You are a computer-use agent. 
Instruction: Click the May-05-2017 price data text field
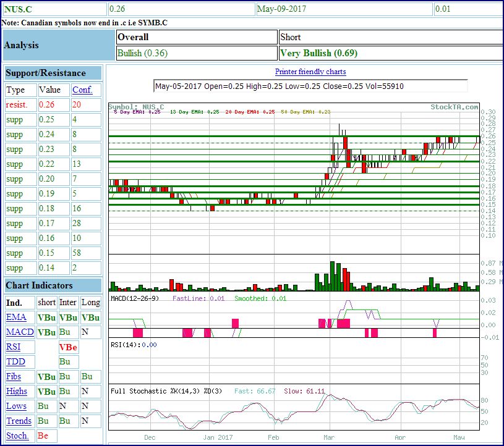click(x=310, y=86)
